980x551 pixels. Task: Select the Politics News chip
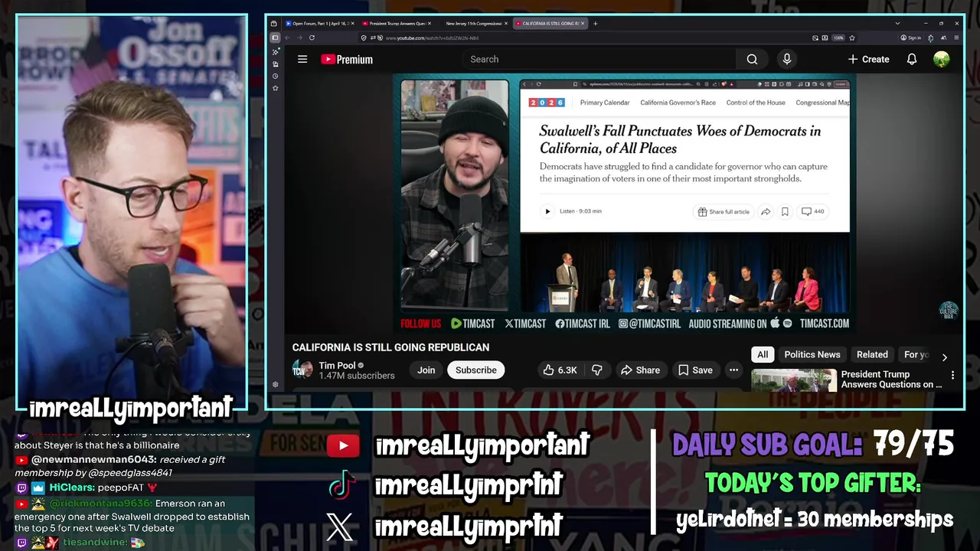pyautogui.click(x=812, y=354)
